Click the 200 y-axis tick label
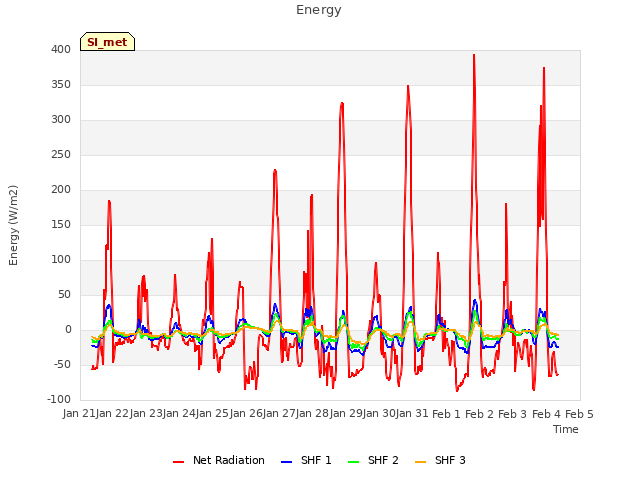This screenshot has height=480, width=640. pyautogui.click(x=61, y=190)
